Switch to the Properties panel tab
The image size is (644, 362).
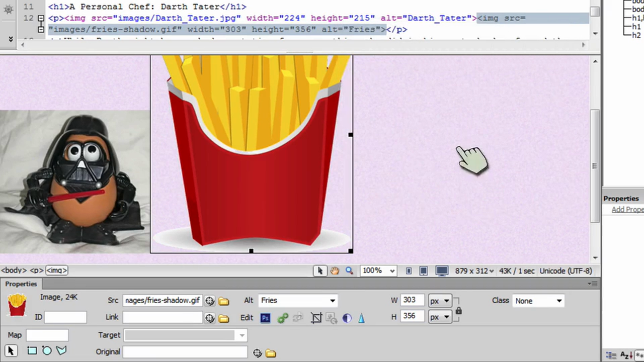[21, 284]
